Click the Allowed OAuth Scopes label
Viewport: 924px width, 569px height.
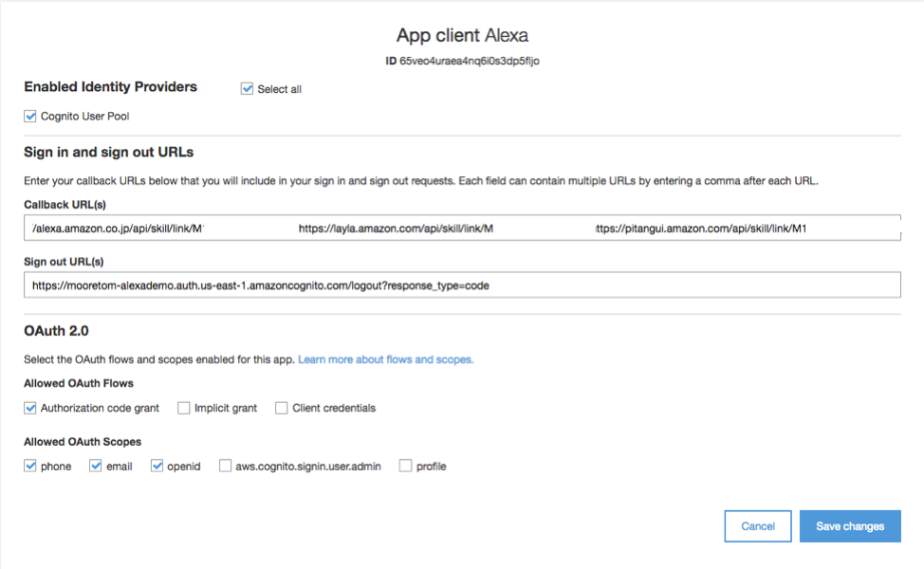tap(81, 441)
